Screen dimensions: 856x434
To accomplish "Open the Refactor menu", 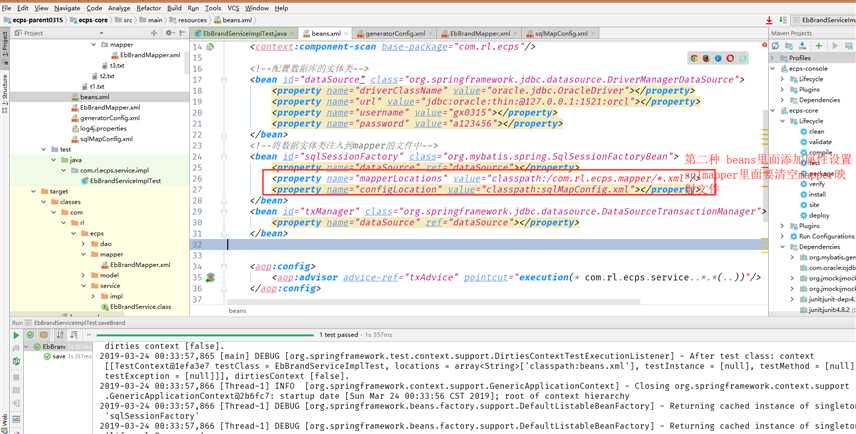I will coord(148,8).
